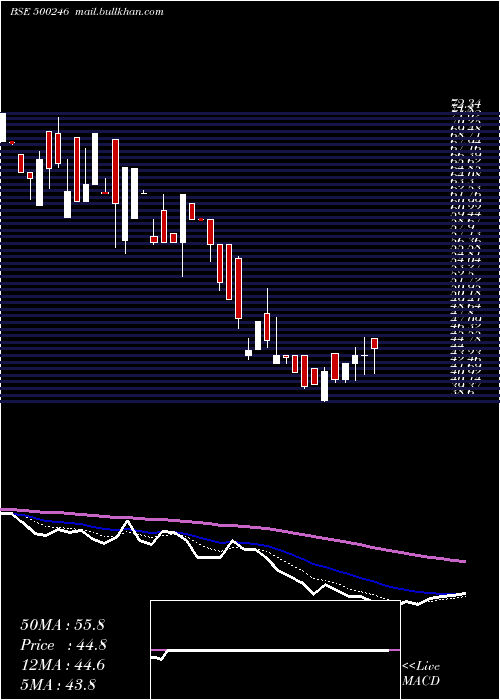Screen dimensions: 500x700
Task: Click the 'Price : 44.8' readout
Action: click(x=64, y=645)
